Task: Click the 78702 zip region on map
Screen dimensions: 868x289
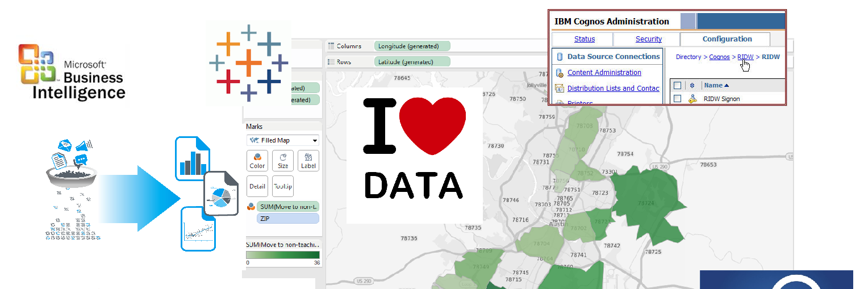Action: pos(578,228)
